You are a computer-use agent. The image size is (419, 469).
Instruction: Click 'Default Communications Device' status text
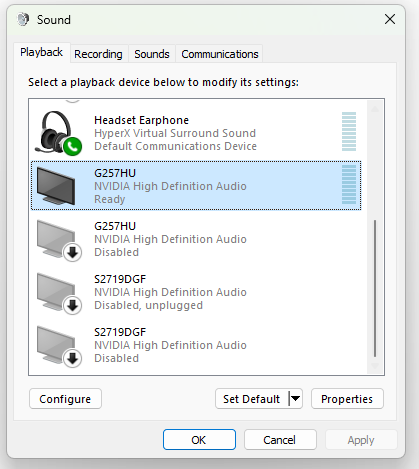point(175,146)
